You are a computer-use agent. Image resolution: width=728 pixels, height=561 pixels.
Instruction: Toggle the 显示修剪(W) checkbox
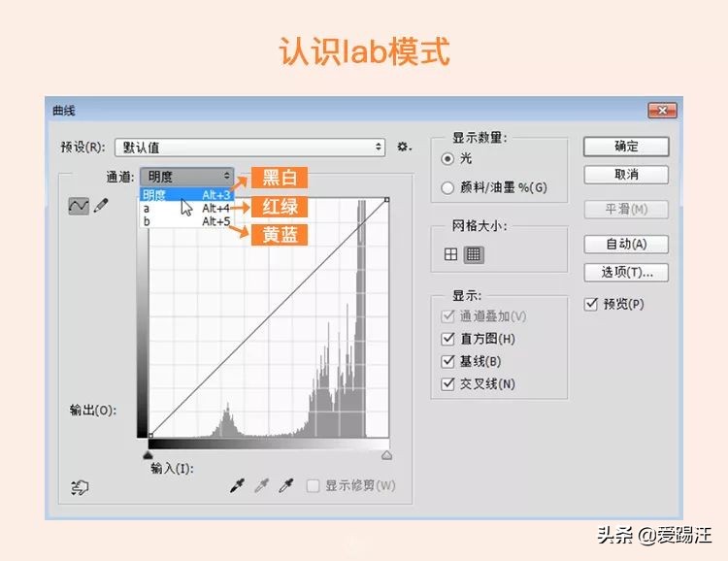tap(313, 485)
